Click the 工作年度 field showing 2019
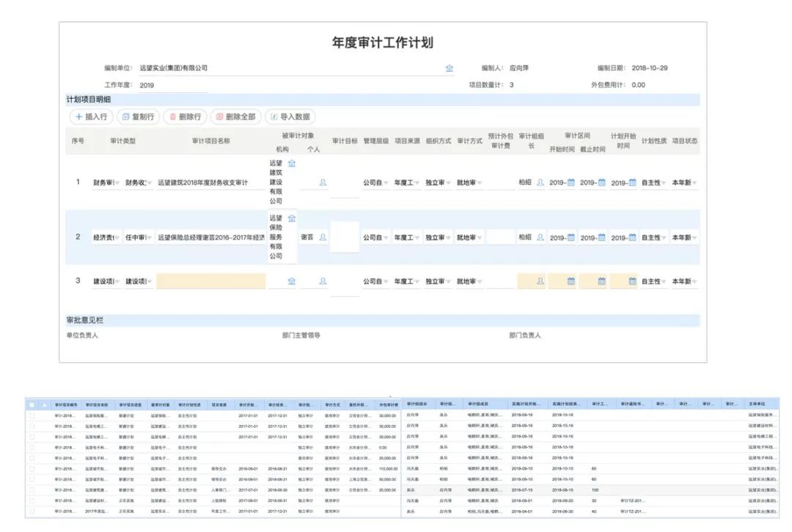This screenshot has height=532, width=792. [x=173, y=85]
